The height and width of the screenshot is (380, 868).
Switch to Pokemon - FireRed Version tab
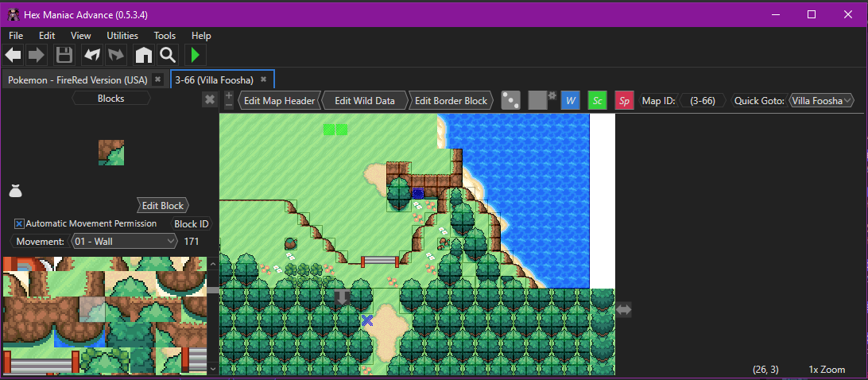[78, 79]
